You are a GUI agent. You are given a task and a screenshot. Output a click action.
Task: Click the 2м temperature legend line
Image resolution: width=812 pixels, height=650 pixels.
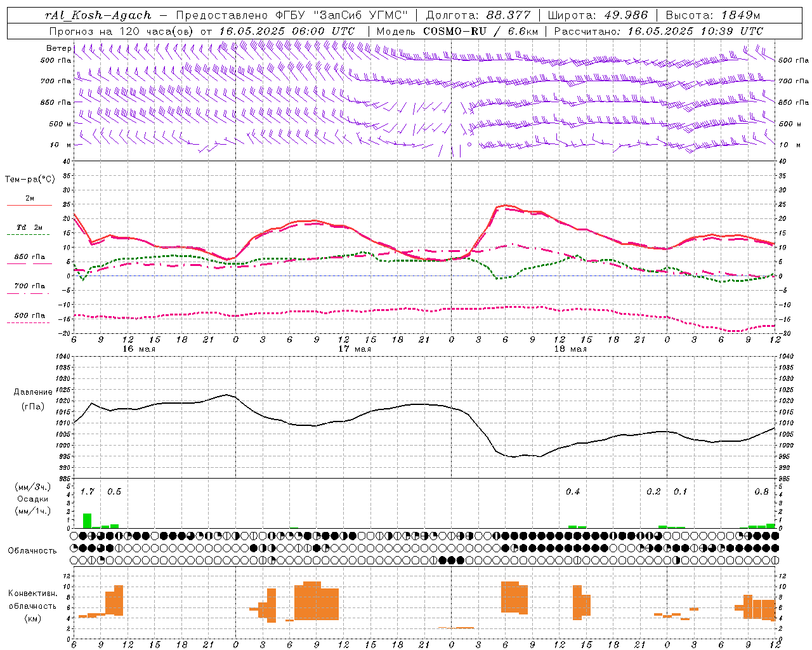[29, 206]
